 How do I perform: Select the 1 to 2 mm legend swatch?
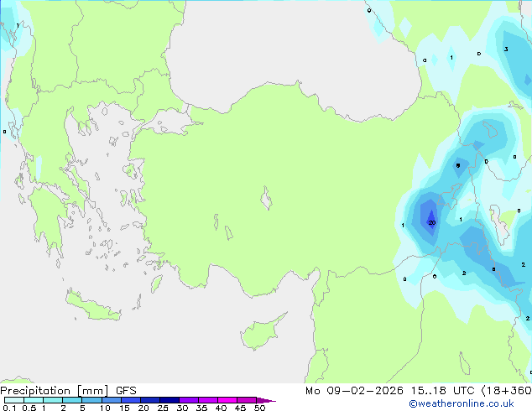click(x=53, y=400)
